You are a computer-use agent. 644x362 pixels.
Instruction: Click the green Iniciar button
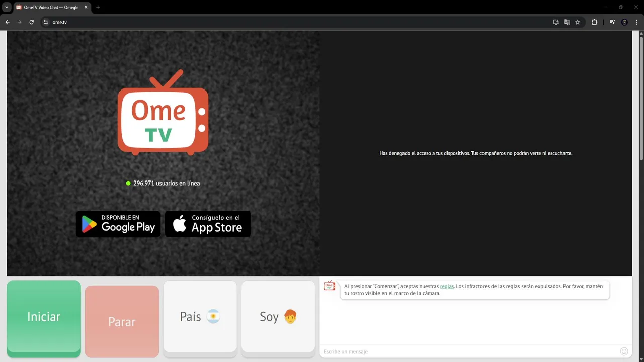44,318
